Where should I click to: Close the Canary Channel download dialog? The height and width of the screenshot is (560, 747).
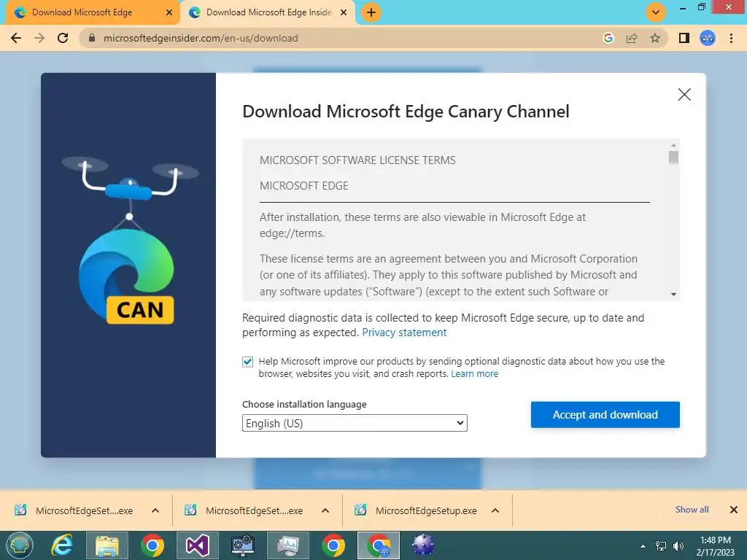click(684, 94)
